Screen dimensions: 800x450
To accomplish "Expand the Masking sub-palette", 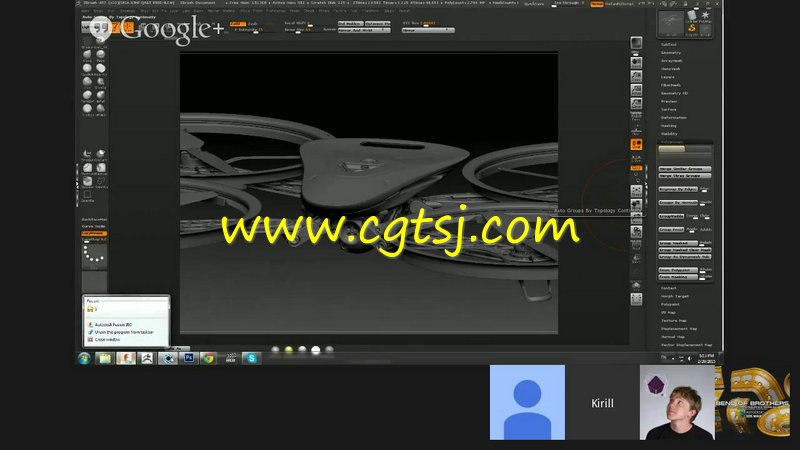I will (x=669, y=126).
